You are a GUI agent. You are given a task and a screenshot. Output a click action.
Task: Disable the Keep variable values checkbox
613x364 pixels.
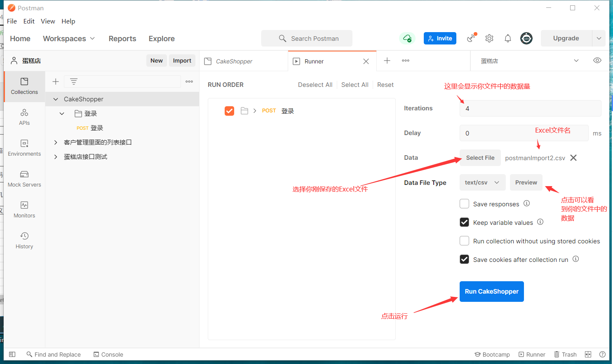[x=465, y=222]
